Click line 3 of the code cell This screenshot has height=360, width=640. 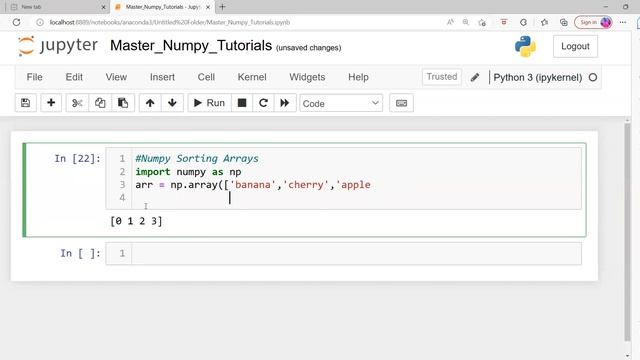[253, 185]
